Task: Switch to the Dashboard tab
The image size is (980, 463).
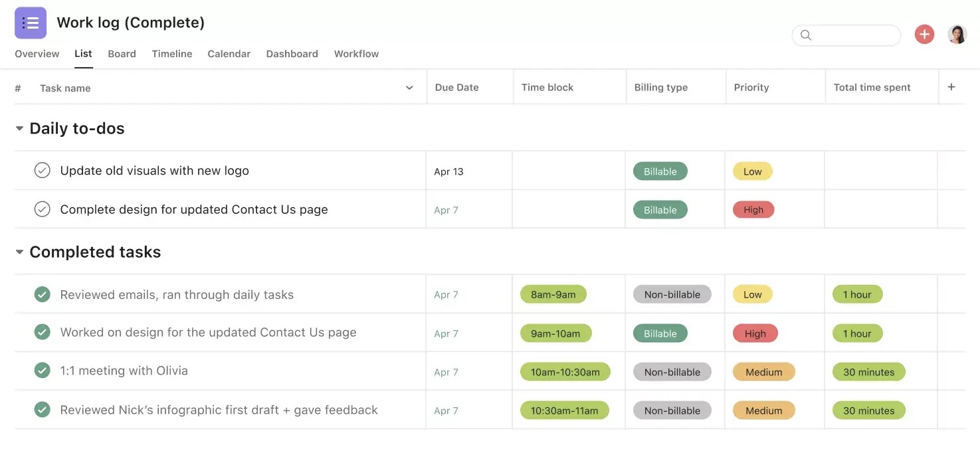Action: (x=292, y=54)
